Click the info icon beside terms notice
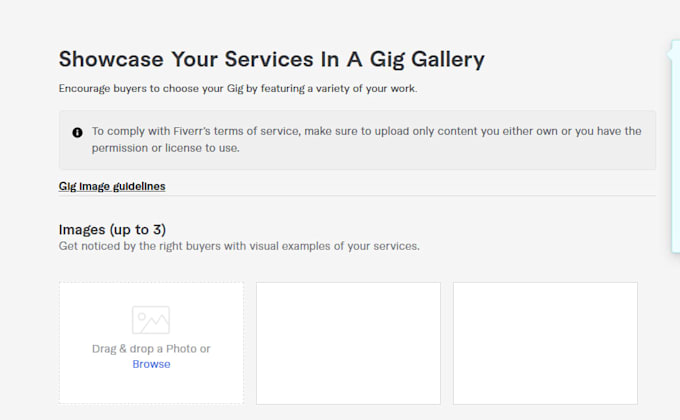 [77, 132]
